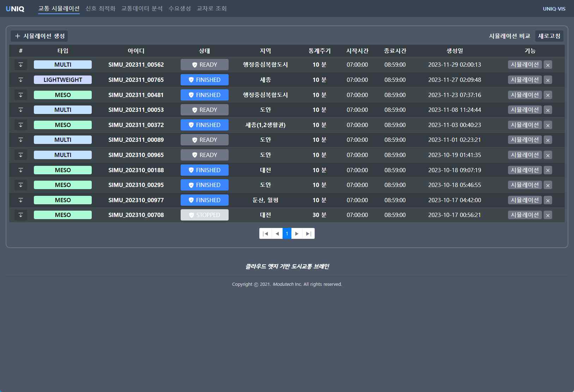The image size is (574, 392).
Task: Click LIGHTWEIGHT type badge
Action: coord(63,80)
